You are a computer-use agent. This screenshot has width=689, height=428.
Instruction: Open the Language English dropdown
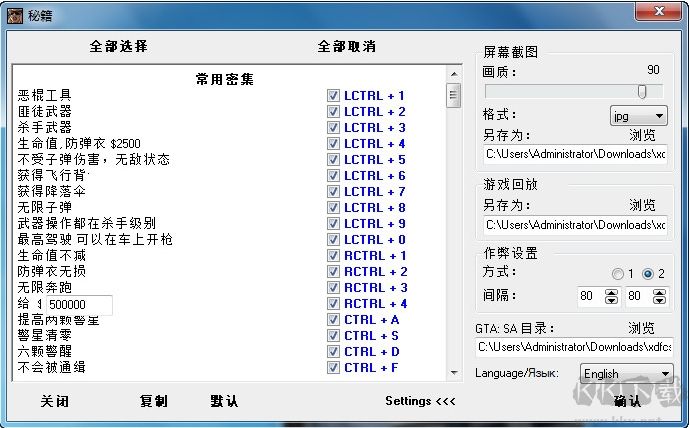pos(626,374)
